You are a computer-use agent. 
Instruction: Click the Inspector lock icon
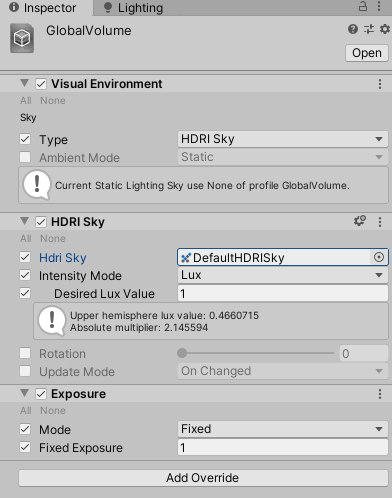point(363,6)
